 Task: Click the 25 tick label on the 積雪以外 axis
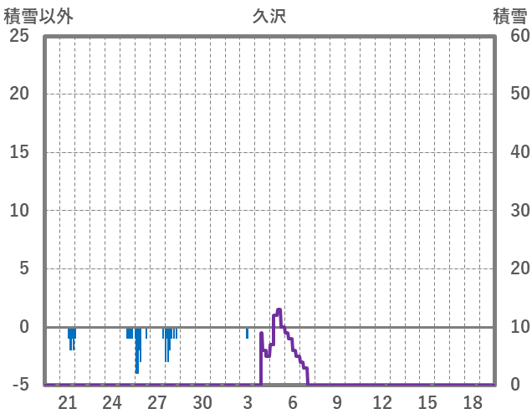(20, 36)
